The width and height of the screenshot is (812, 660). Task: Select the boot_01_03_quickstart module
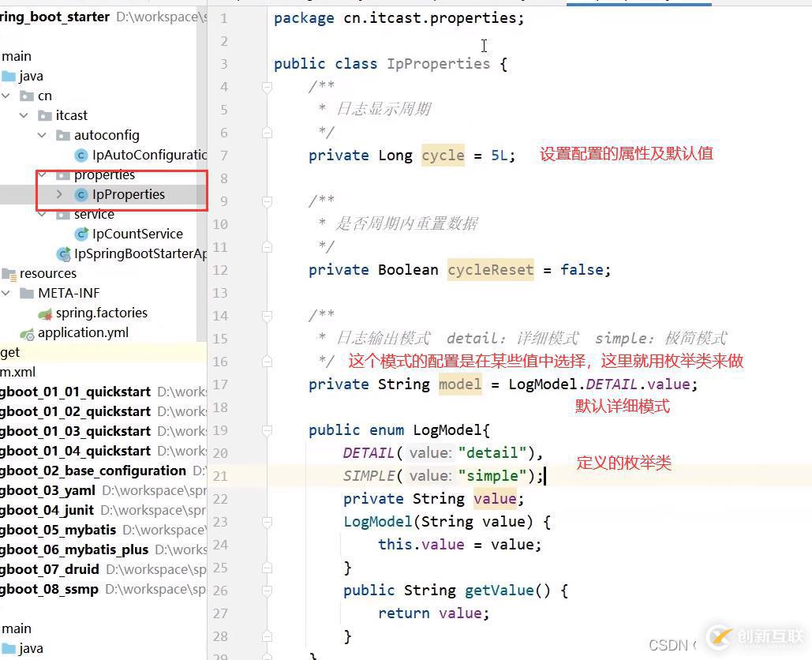(75, 431)
